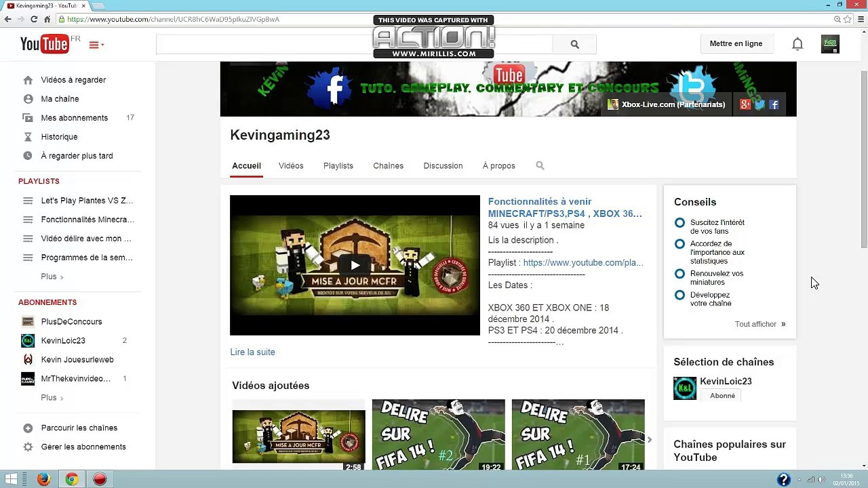Bookmark page with star icon
Screen dimensions: 868x488
click(848, 19)
